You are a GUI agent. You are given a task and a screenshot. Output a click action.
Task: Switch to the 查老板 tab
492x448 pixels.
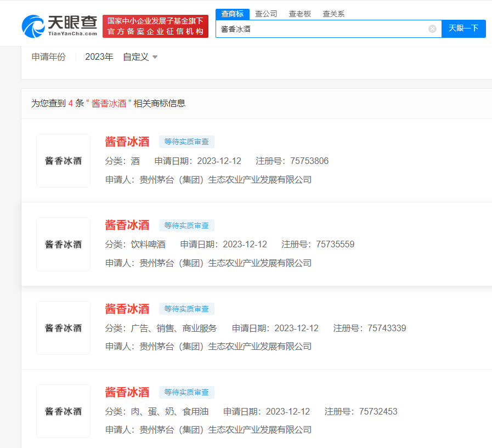tap(299, 14)
